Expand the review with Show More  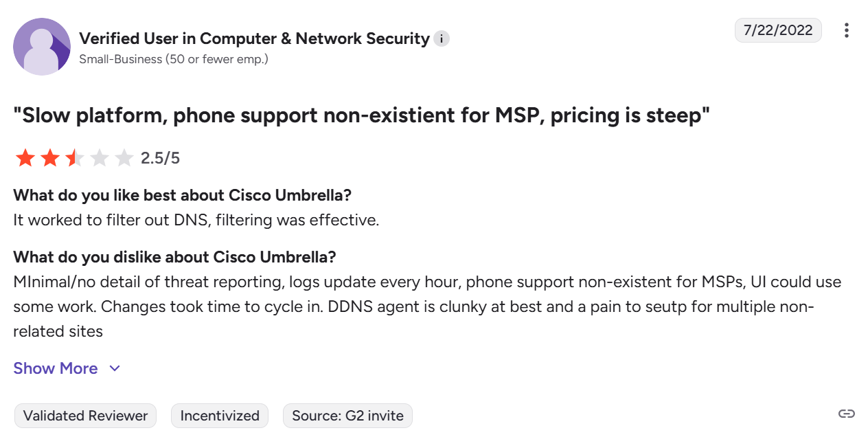coord(56,368)
